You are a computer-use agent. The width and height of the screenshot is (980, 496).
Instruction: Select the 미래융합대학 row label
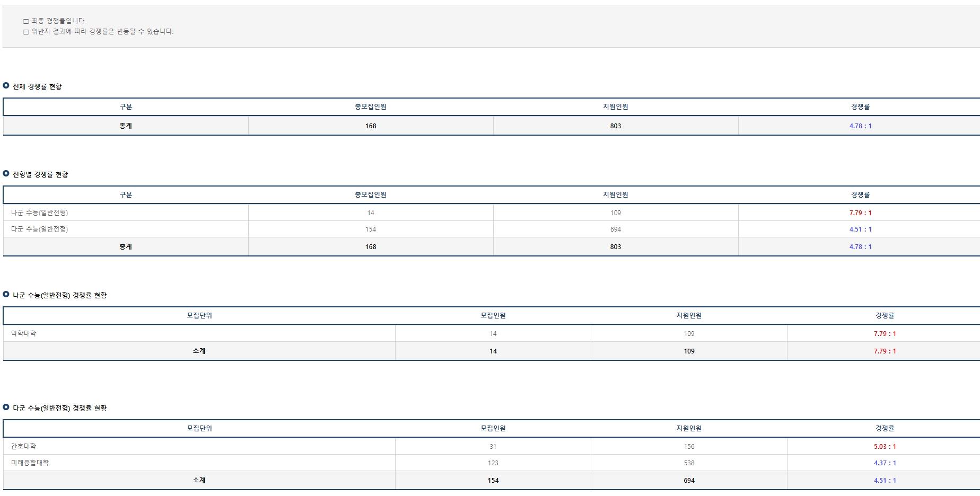pyautogui.click(x=30, y=463)
